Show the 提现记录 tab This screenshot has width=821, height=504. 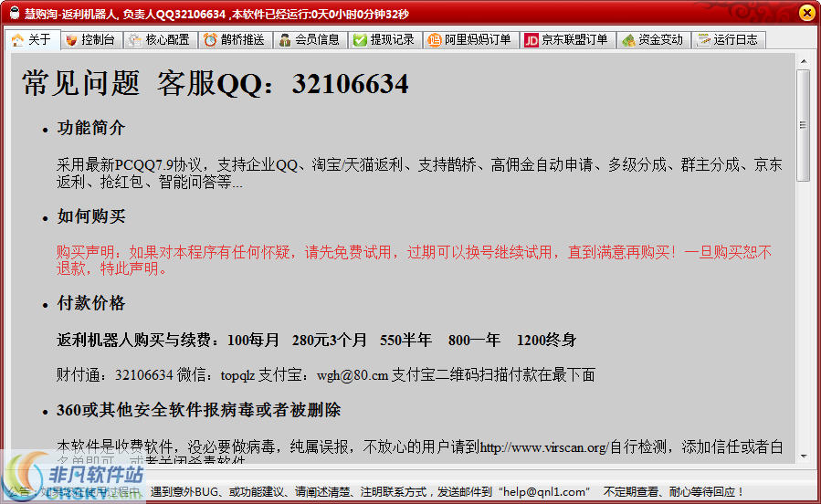point(385,40)
